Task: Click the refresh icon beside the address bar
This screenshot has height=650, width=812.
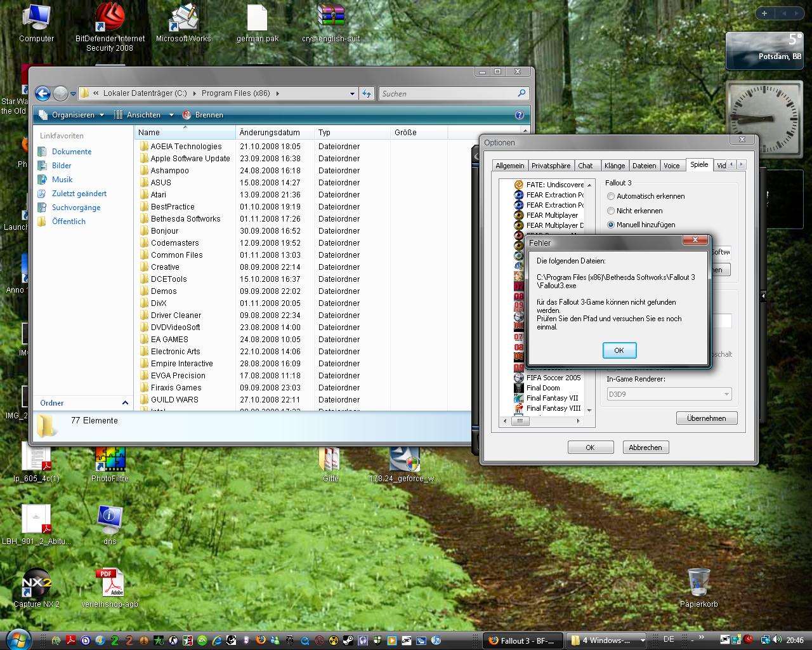Action: click(x=367, y=93)
